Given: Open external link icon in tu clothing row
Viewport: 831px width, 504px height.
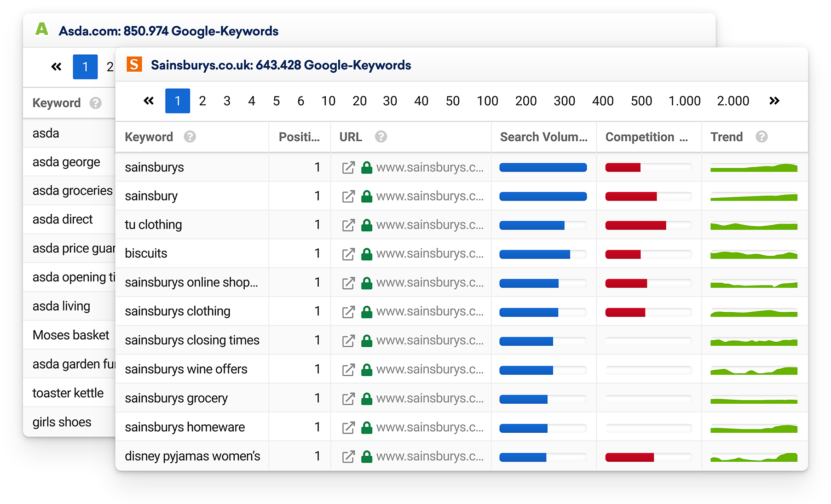Looking at the screenshot, I should coord(348,225).
